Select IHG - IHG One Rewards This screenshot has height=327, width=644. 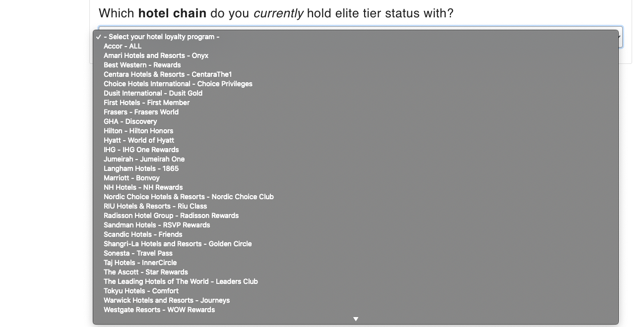click(355, 150)
